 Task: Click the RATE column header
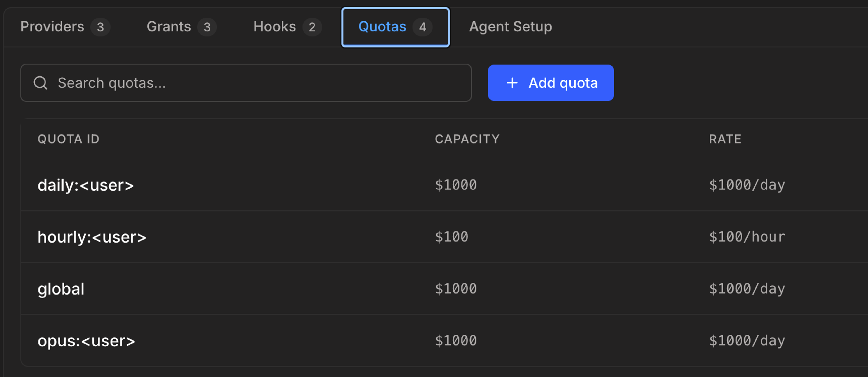tap(724, 139)
